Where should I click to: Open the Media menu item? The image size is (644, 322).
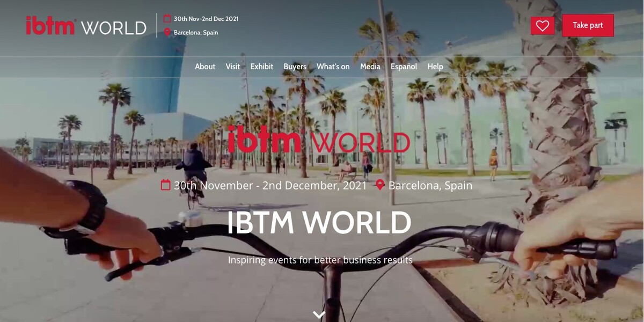[x=370, y=67]
